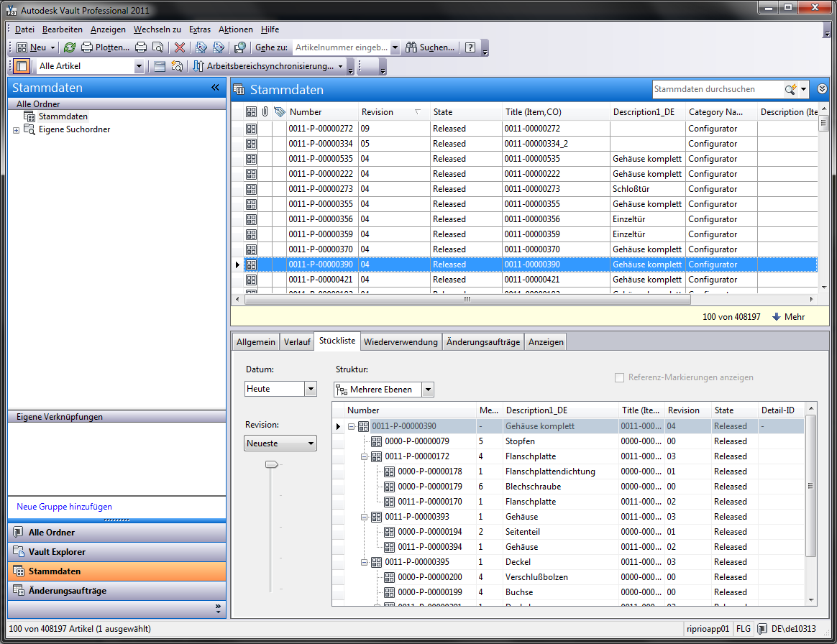Click the Help question mark icon
This screenshot has width=837, height=644.
(x=470, y=47)
